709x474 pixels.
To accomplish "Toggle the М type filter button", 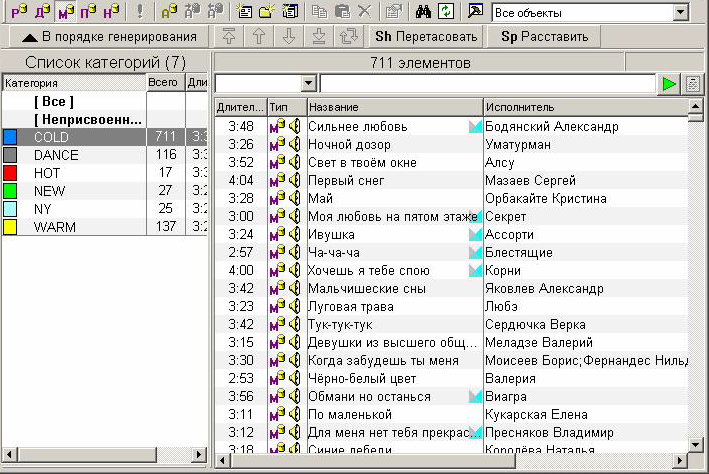I will pos(65,12).
